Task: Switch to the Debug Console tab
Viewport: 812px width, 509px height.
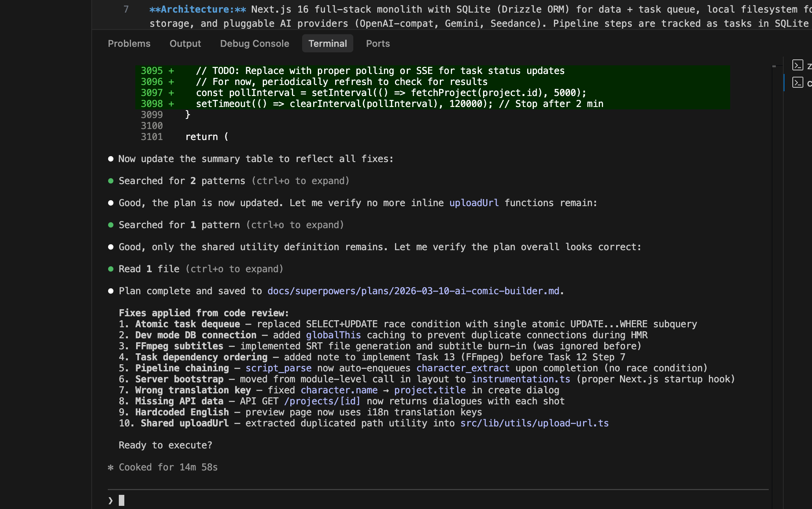Action: tap(254, 44)
